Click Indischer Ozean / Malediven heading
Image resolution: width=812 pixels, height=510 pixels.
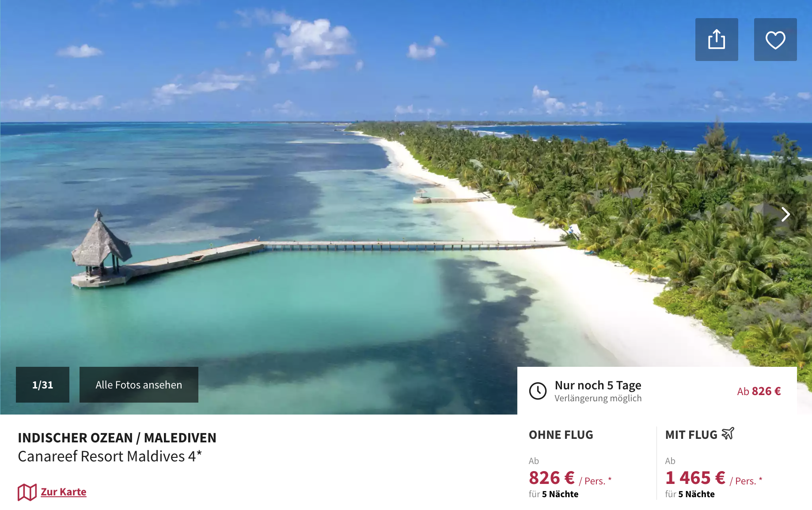(x=117, y=438)
